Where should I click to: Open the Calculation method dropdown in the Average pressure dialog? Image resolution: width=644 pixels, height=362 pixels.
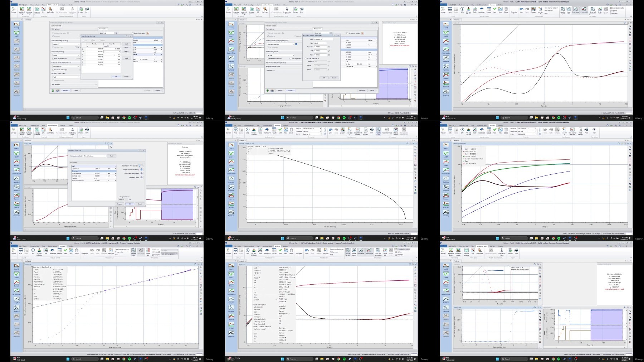[94, 156]
